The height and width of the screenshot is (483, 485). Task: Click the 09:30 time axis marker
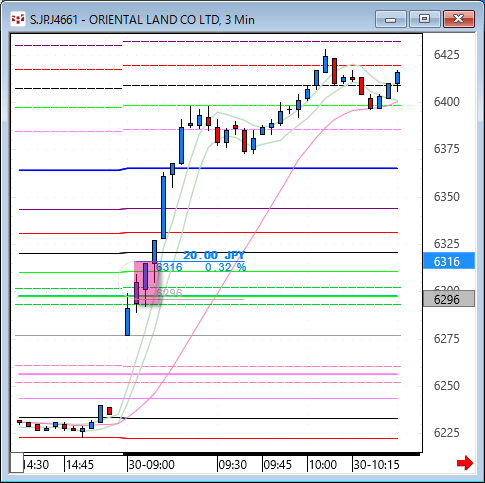[x=233, y=464]
